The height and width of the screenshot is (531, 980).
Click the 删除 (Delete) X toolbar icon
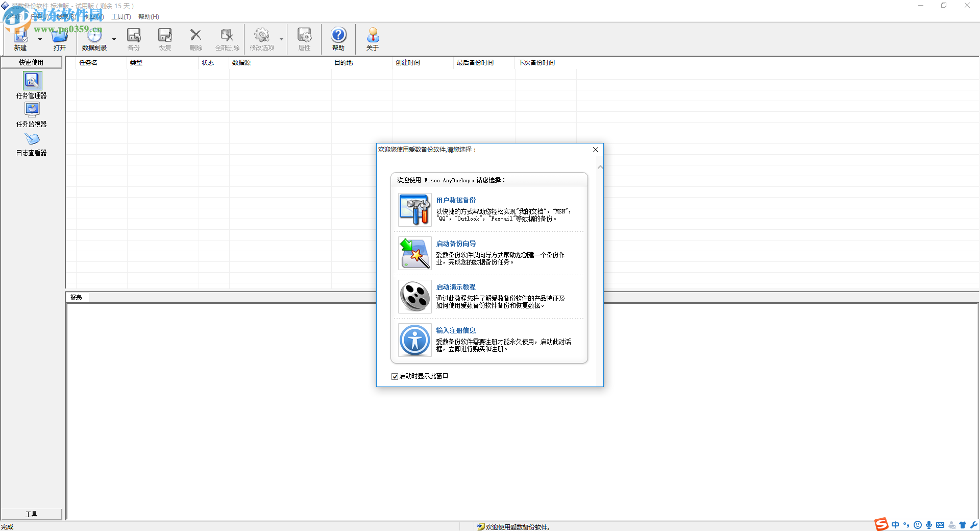coord(196,35)
